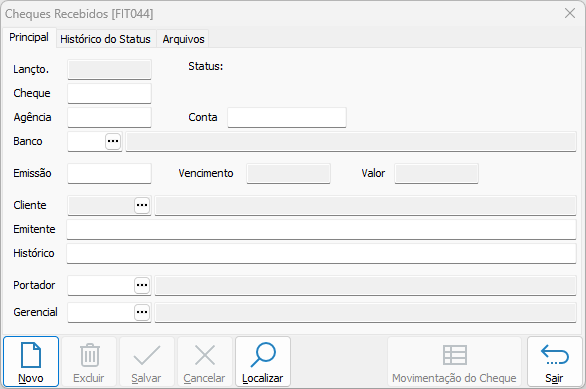Click the Cliente name field
This screenshot has width=586, height=389.
(366, 205)
